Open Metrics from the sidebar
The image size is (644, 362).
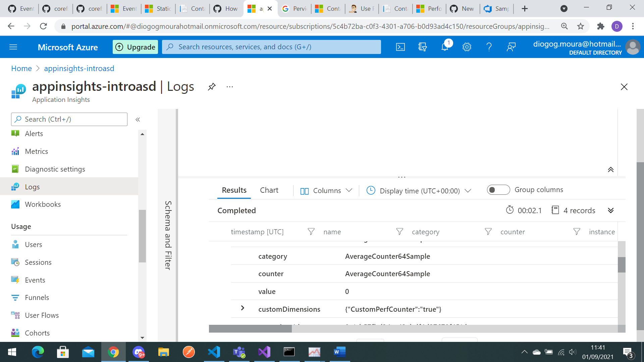[x=36, y=151]
